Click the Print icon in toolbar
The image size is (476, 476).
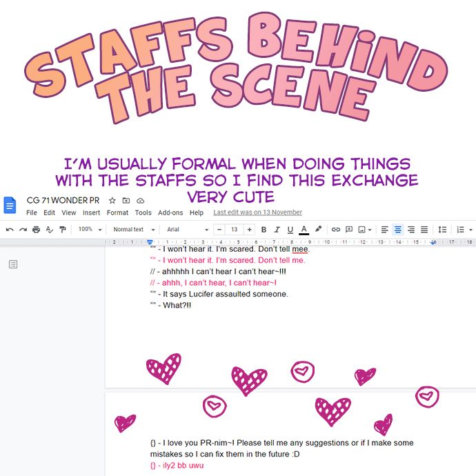pos(36,229)
